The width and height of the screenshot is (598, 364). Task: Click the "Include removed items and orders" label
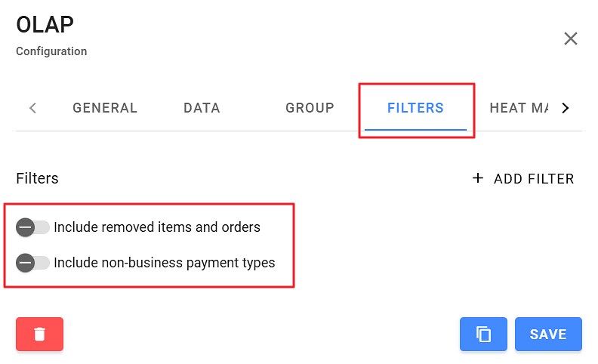click(157, 227)
